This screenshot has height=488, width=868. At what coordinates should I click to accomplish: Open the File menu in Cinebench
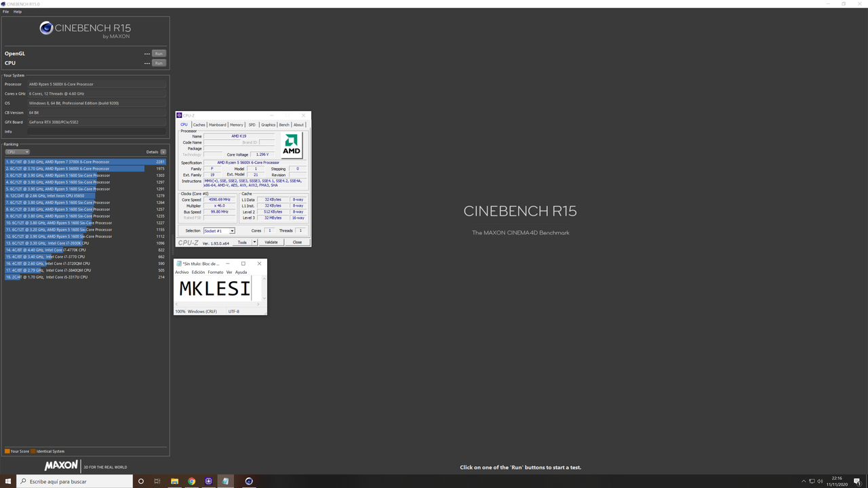pos(6,12)
